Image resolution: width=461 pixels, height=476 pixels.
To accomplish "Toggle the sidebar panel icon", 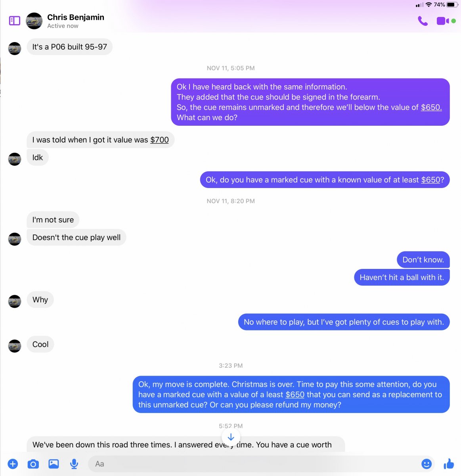I will [15, 21].
